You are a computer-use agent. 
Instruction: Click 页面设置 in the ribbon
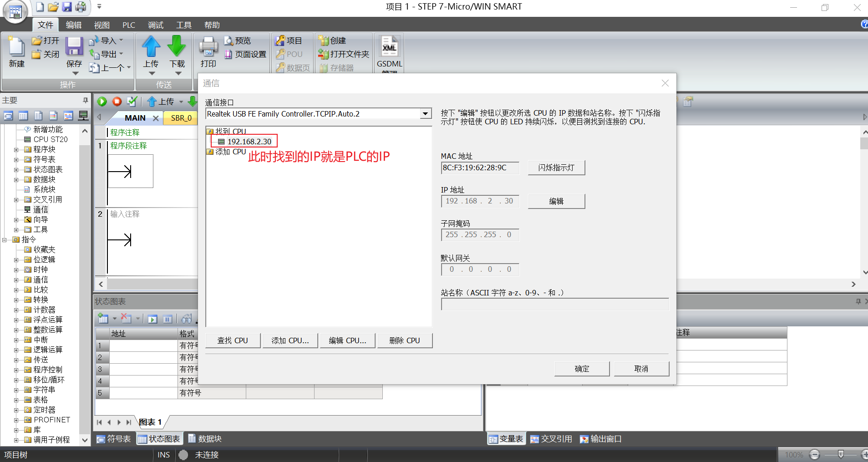click(x=245, y=54)
